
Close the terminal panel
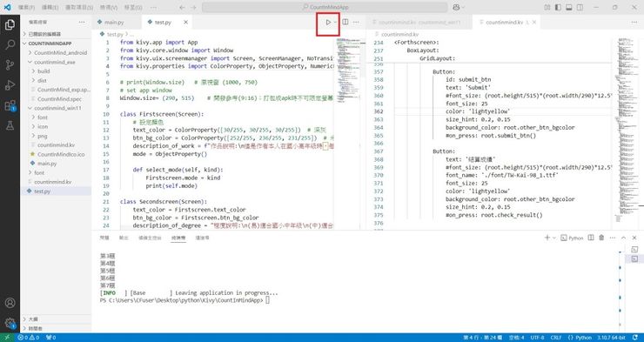(x=634, y=238)
